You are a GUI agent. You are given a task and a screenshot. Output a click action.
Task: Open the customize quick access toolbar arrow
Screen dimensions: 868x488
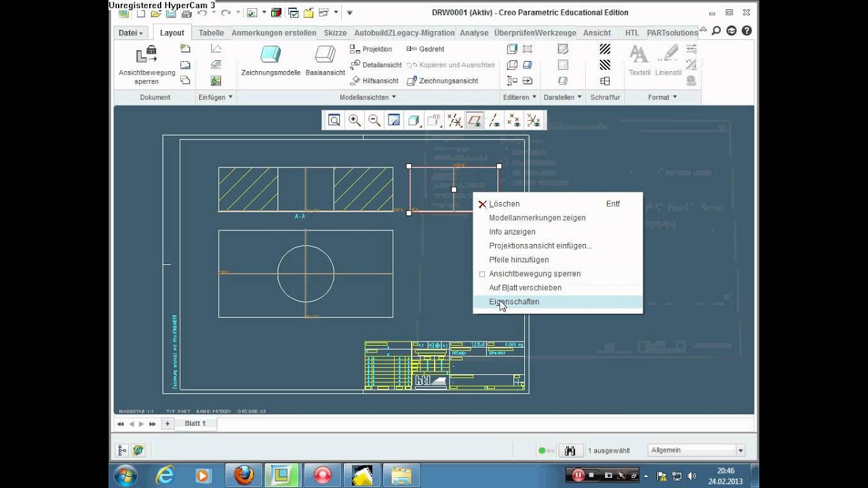pos(350,13)
